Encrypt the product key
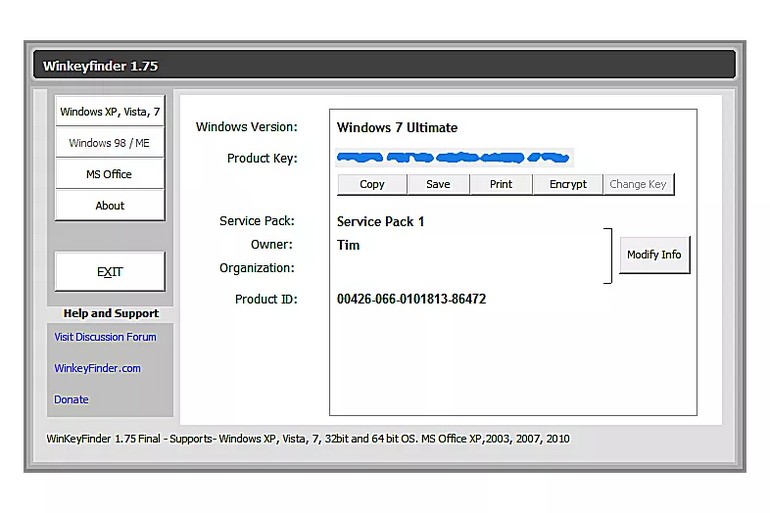770x513 pixels. [x=568, y=184]
